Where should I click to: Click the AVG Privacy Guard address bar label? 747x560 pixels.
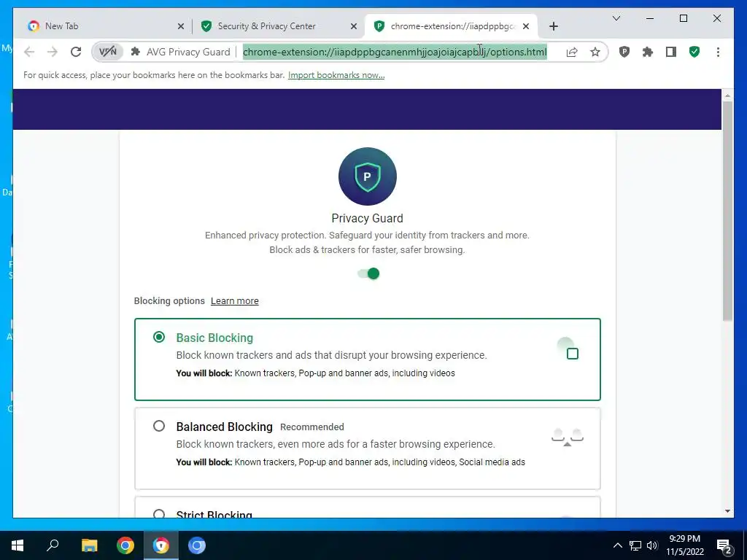(188, 52)
